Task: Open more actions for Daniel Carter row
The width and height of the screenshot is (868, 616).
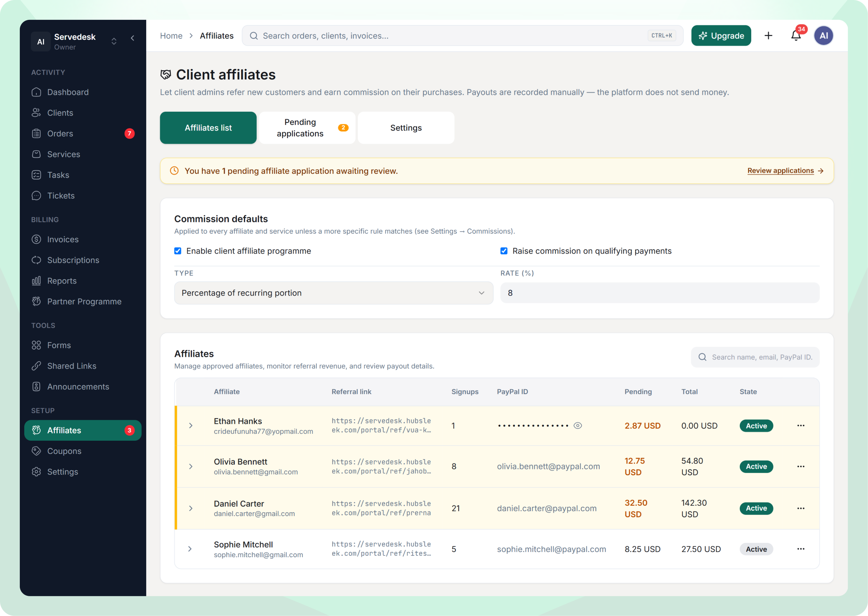Action: click(801, 508)
